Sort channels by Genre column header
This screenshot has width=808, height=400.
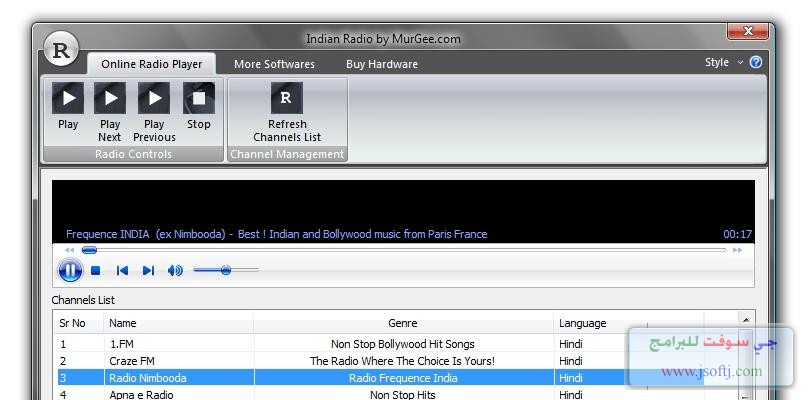tap(403, 323)
